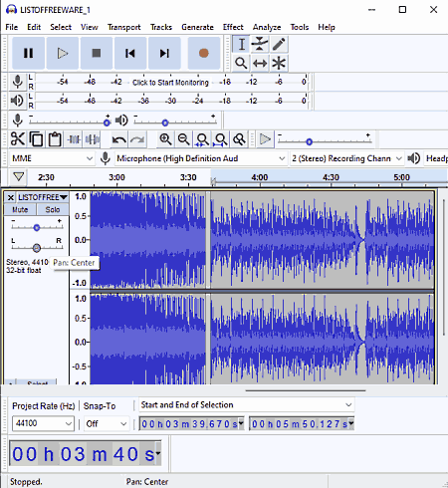Open the File menu
The image size is (448, 488).
coord(12,27)
